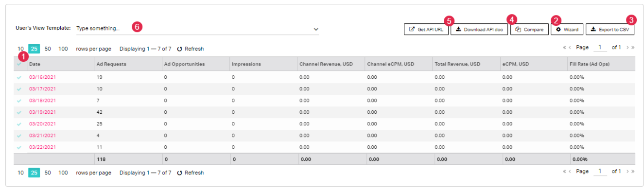Click the bottom page number field
The height and width of the screenshot is (191, 644).
click(600, 172)
